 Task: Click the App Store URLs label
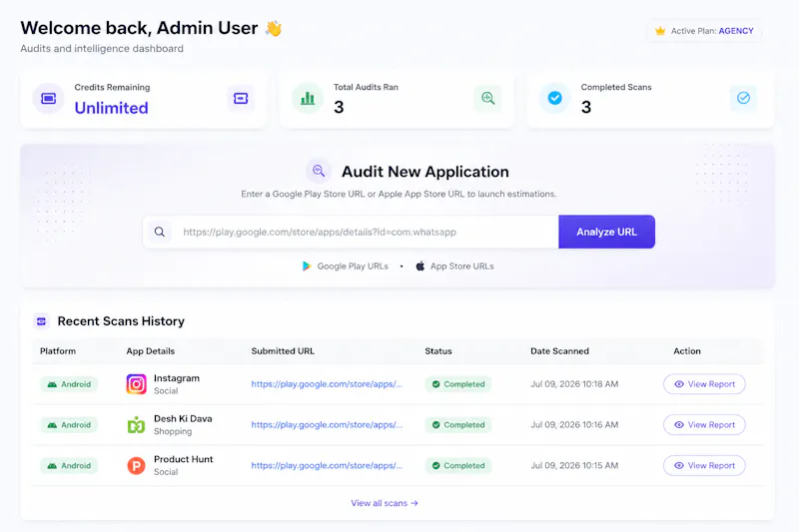pos(461,266)
